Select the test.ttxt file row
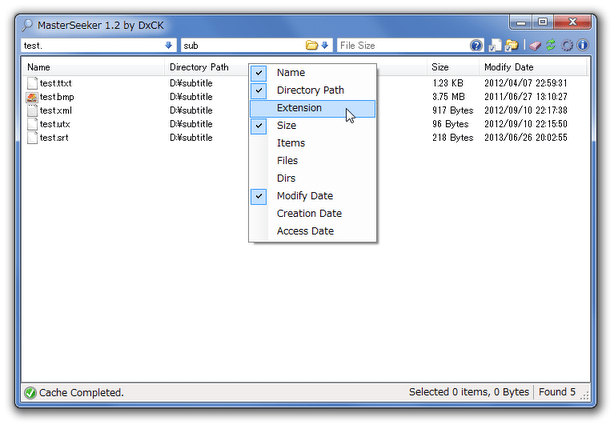This screenshot has width=614, height=425. tap(305, 83)
